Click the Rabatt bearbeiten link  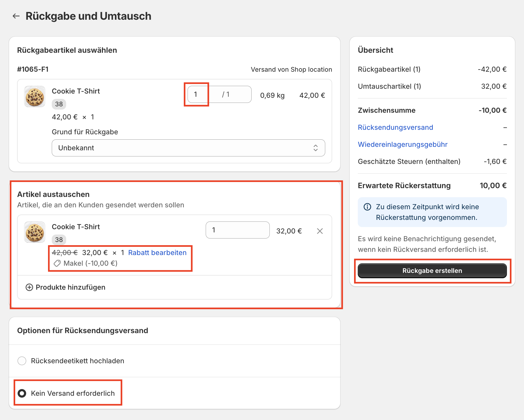click(157, 253)
